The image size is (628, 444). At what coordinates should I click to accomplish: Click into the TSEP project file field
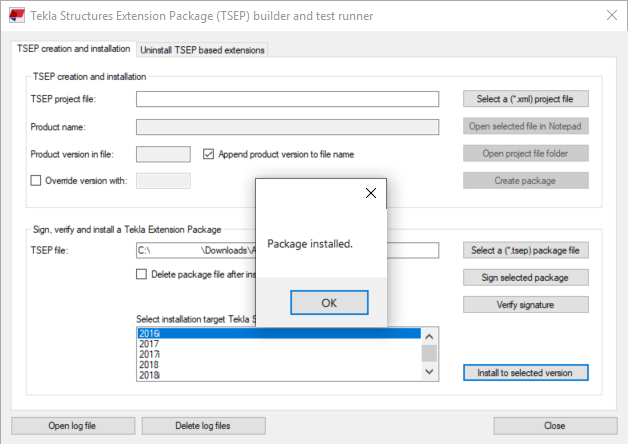tap(287, 99)
